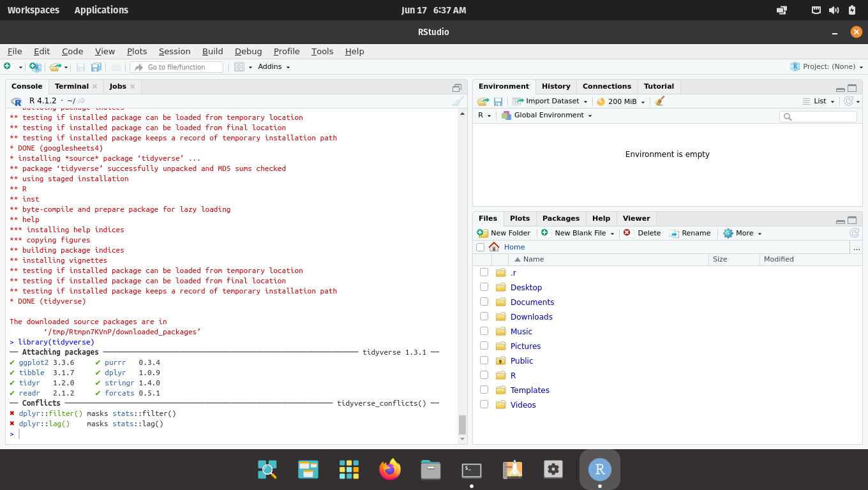This screenshot has height=490, width=868.
Task: Open the 200 MiB memory usage dropdown
Action: point(621,101)
